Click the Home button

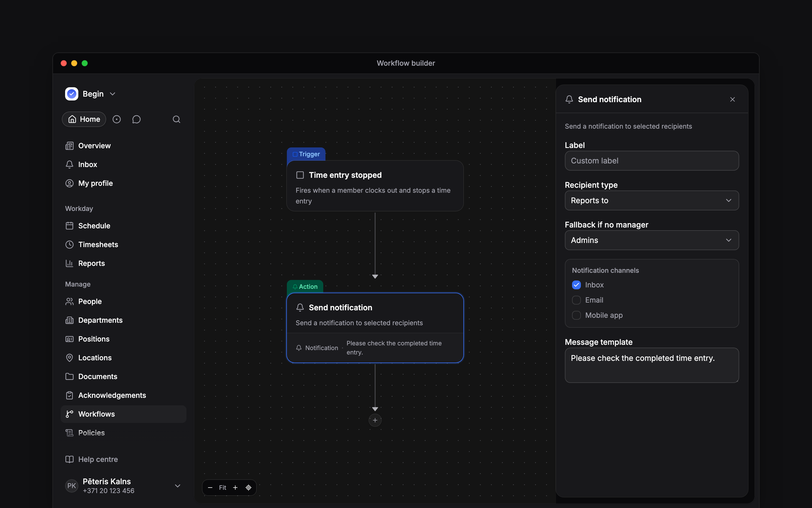(84, 119)
